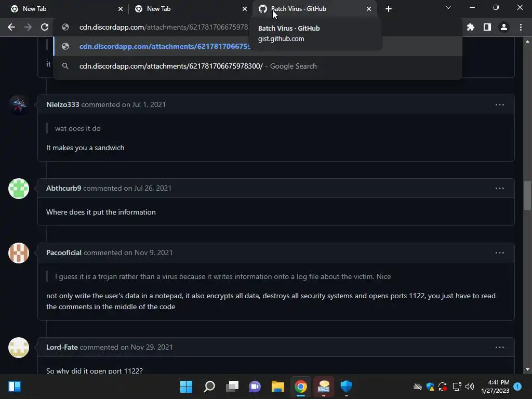Screen dimensions: 532x399
Task: Open Lord-Fate's profile link
Action: tap(62, 348)
